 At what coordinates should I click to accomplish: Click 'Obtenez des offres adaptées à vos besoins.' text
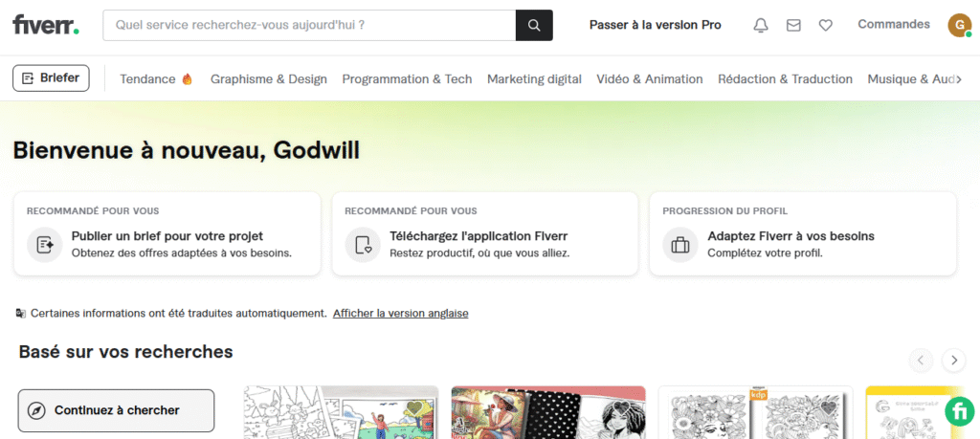pos(182,253)
